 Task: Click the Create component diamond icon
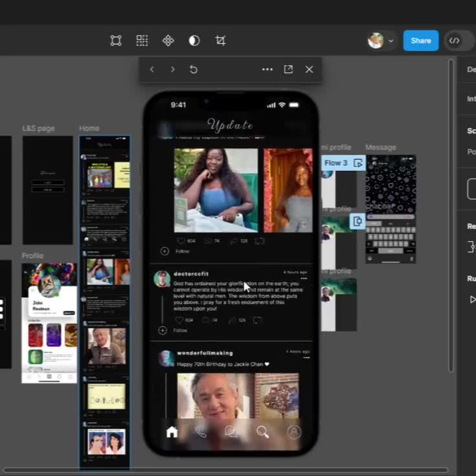[x=168, y=40]
